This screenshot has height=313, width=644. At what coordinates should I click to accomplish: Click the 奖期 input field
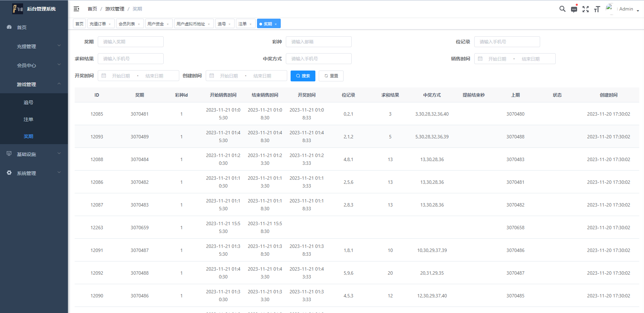pos(130,41)
